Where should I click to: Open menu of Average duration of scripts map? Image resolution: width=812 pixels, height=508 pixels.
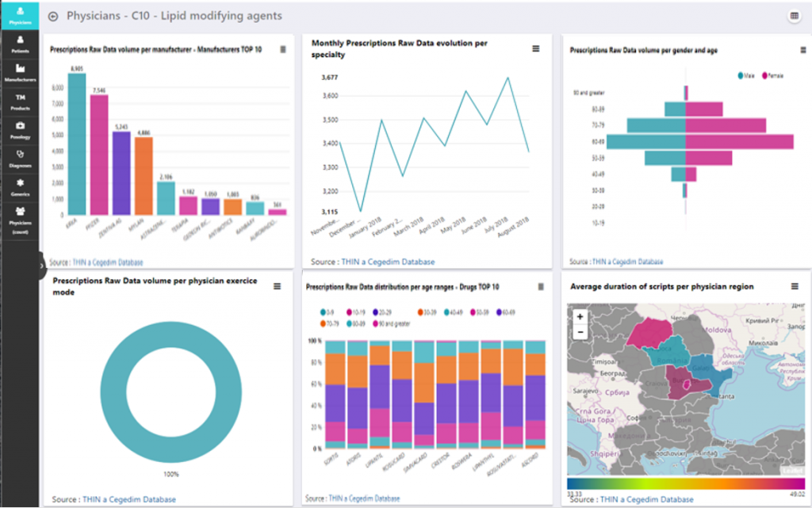[x=795, y=286]
